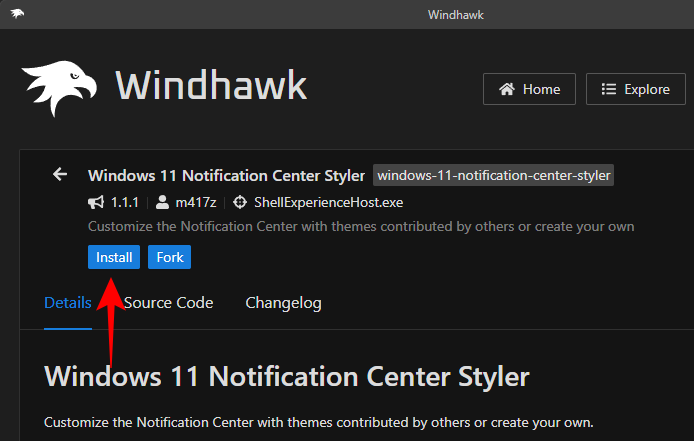Open the Explore mods page
694x441 pixels.
[x=636, y=89]
